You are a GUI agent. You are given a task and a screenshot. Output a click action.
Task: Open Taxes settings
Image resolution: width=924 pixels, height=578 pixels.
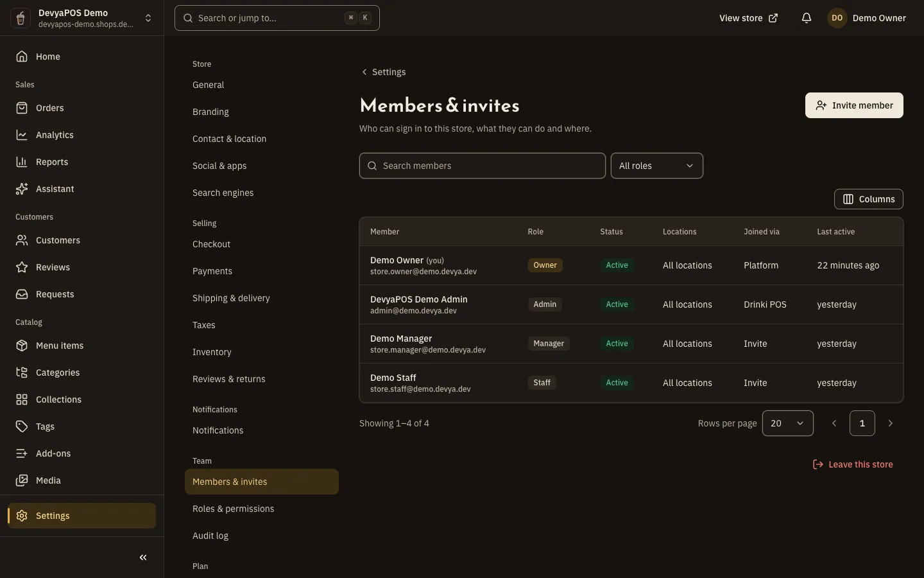point(262,325)
